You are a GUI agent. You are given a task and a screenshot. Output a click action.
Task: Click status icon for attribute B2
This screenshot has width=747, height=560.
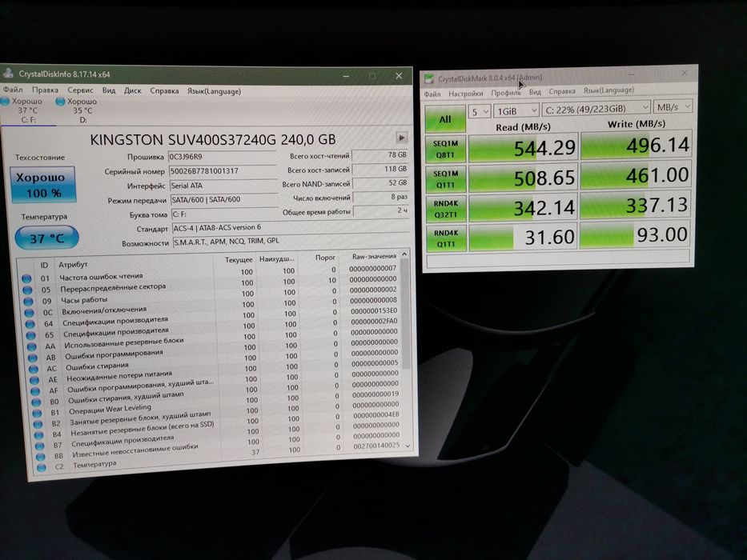[x=38, y=424]
